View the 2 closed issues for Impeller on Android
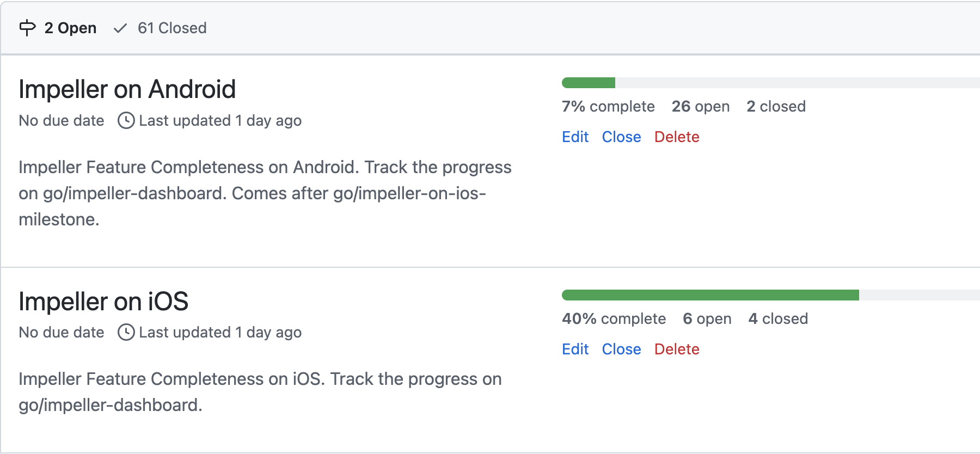 (x=776, y=106)
